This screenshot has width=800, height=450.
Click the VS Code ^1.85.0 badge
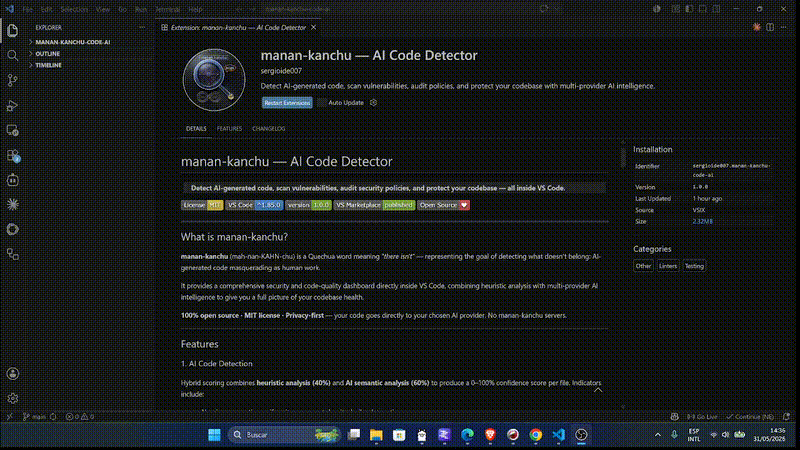(x=254, y=205)
